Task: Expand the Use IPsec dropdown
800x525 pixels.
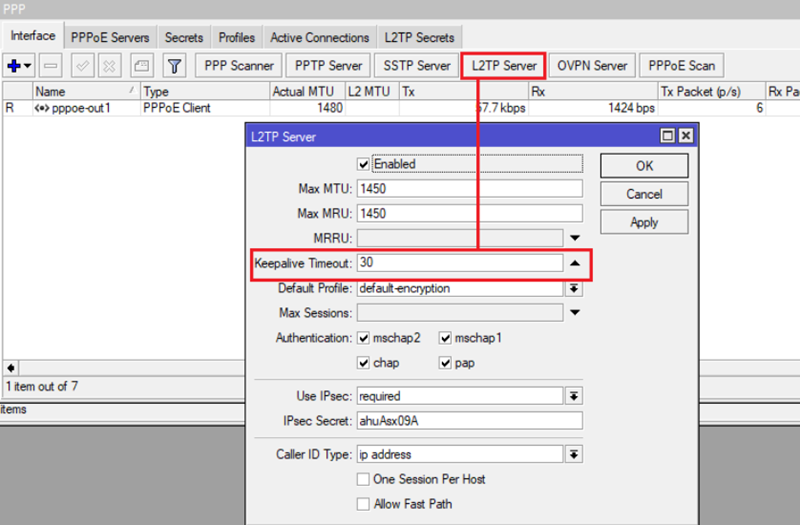Action: pyautogui.click(x=574, y=395)
